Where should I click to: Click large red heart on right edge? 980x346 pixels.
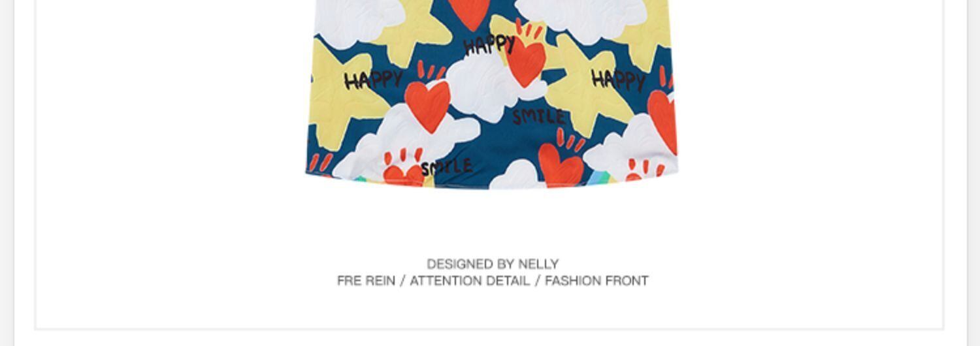coord(662,121)
